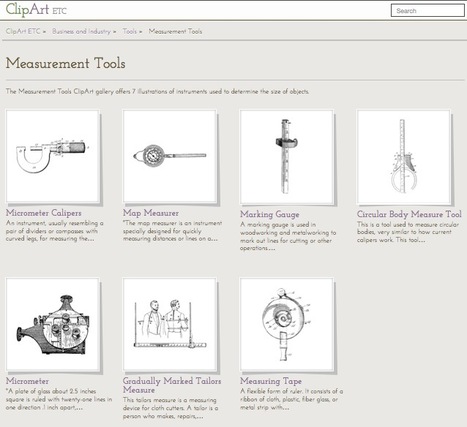Viewport: 467px width, 427px height.
Task: Open the Measuring Tape illustration thumbnail
Action: [287, 324]
